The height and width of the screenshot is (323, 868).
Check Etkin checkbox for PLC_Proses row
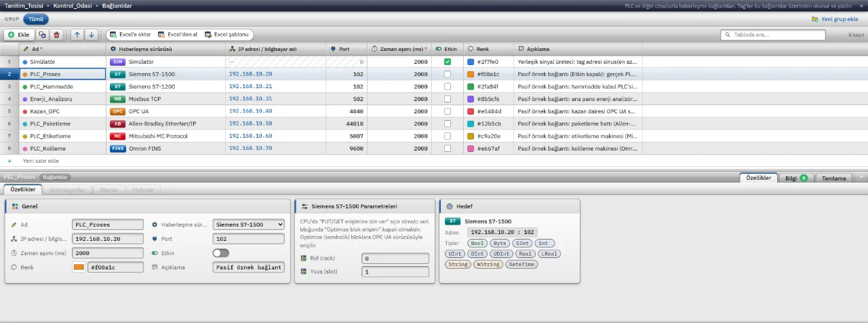(x=448, y=74)
